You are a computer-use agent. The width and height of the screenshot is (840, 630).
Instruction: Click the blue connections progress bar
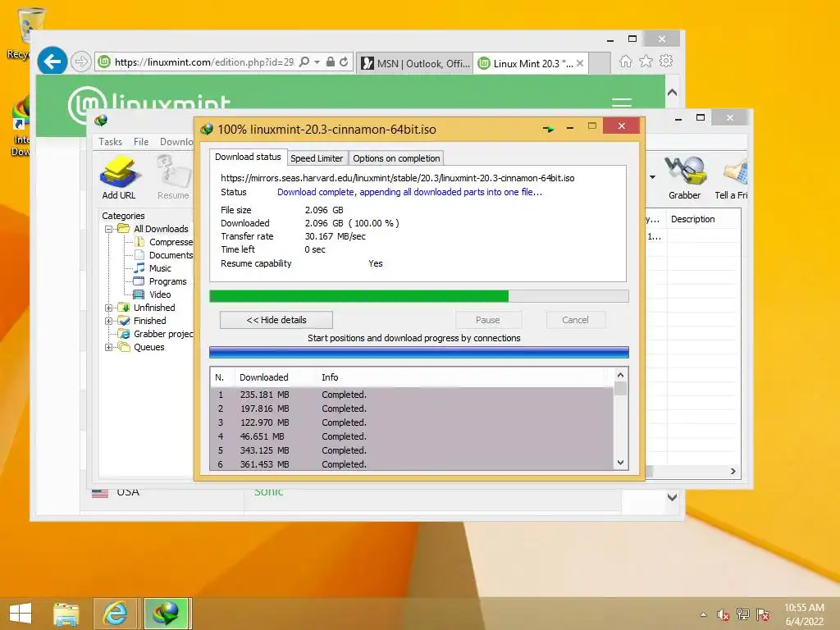tap(419, 352)
